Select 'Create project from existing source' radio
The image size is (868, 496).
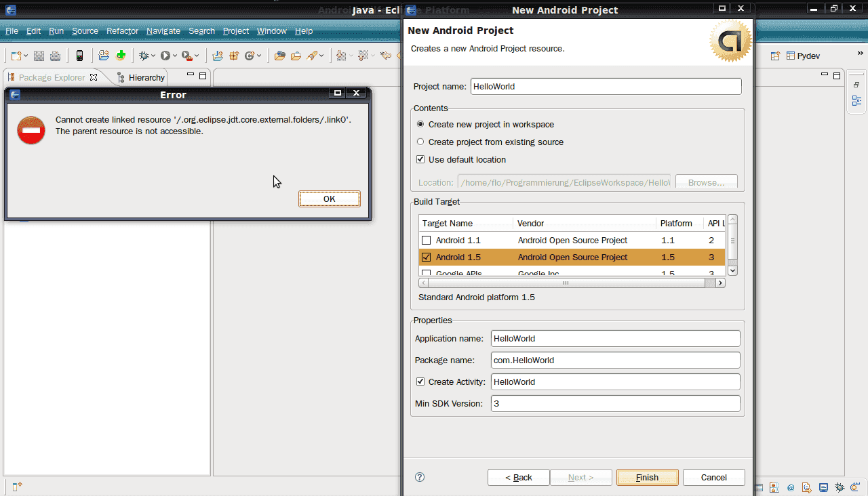click(x=420, y=142)
